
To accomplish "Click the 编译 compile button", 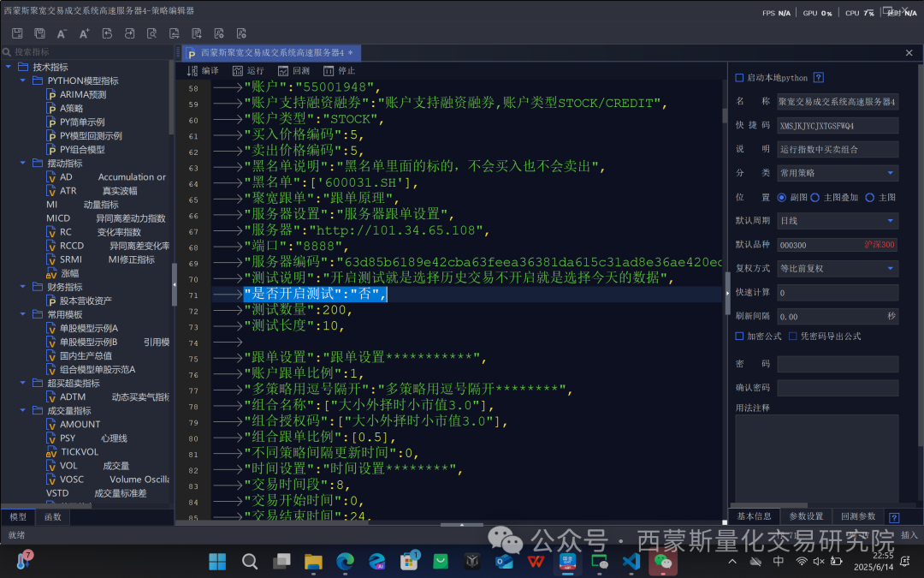I will point(203,71).
